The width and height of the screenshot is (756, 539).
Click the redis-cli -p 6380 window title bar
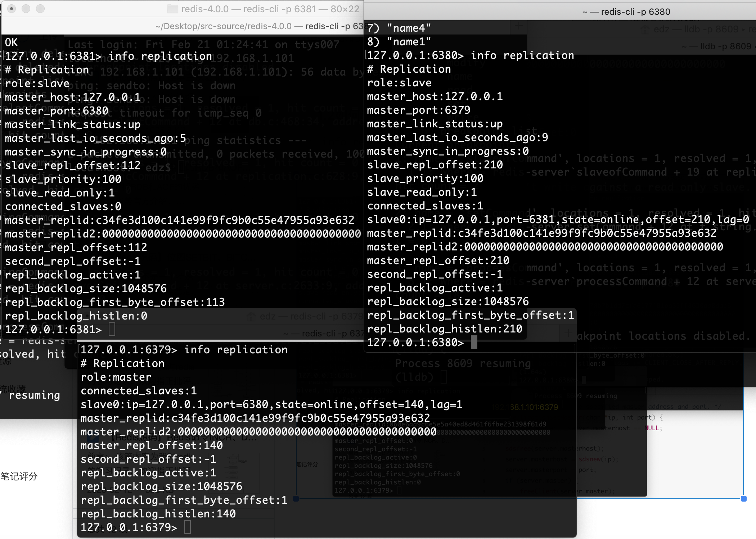[x=626, y=12]
